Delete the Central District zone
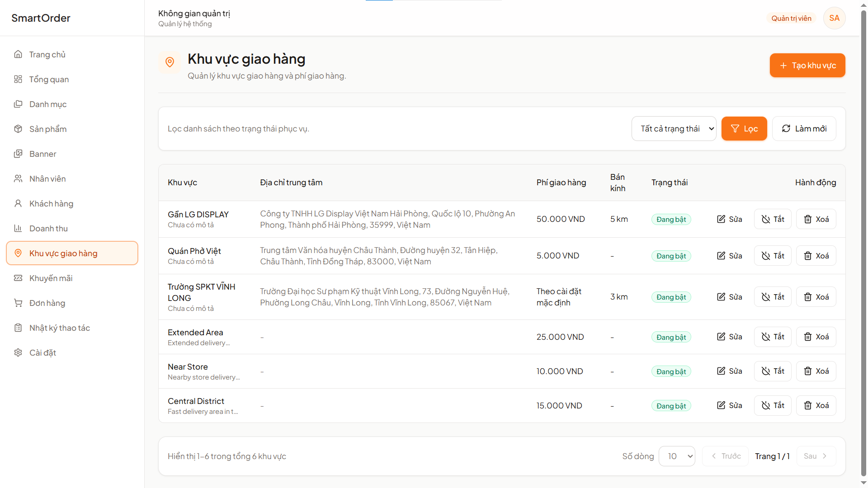 click(x=816, y=405)
